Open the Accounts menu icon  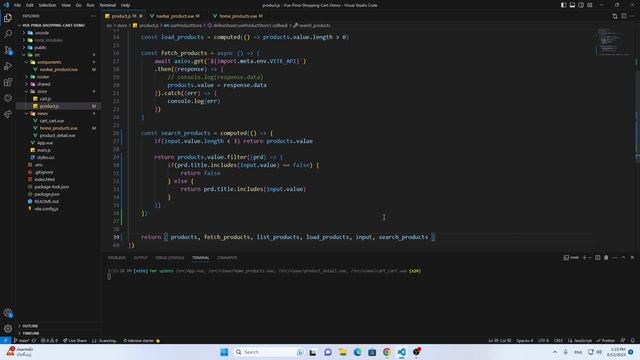[x=8, y=313]
